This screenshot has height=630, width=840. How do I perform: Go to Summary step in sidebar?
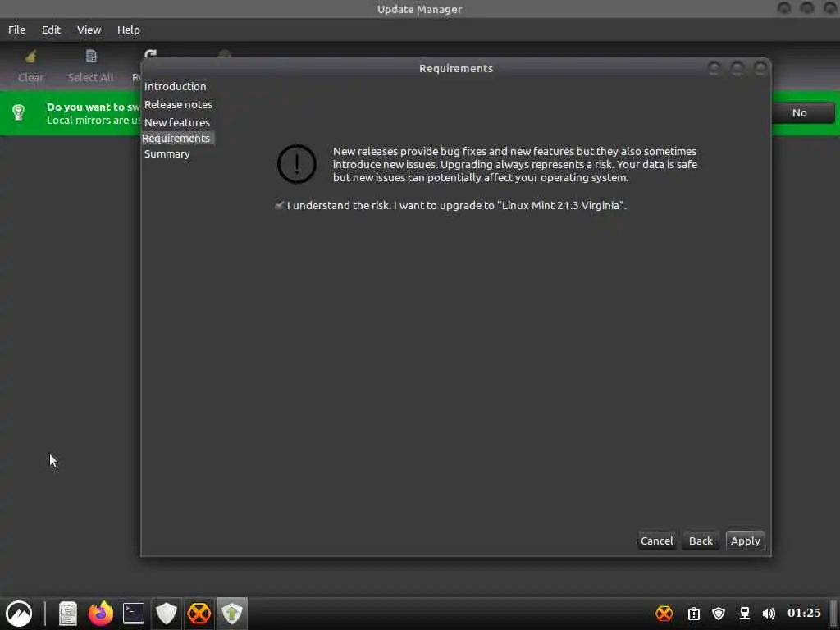[x=167, y=153]
